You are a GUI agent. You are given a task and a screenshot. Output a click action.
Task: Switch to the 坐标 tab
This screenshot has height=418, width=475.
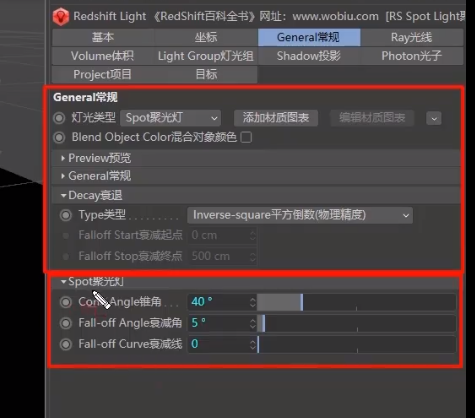206,37
